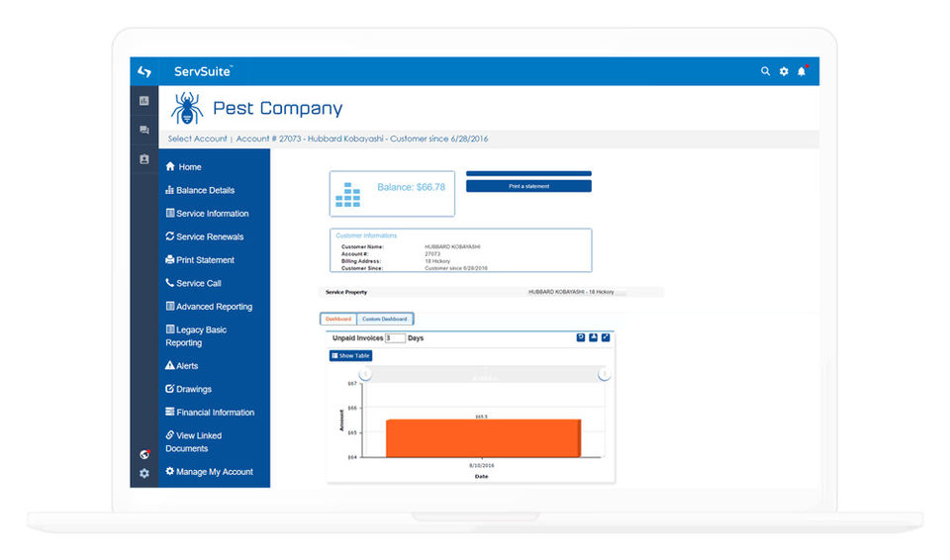This screenshot has width=950, height=560.
Task: Open View Linked Documents menu item
Action: 193,442
